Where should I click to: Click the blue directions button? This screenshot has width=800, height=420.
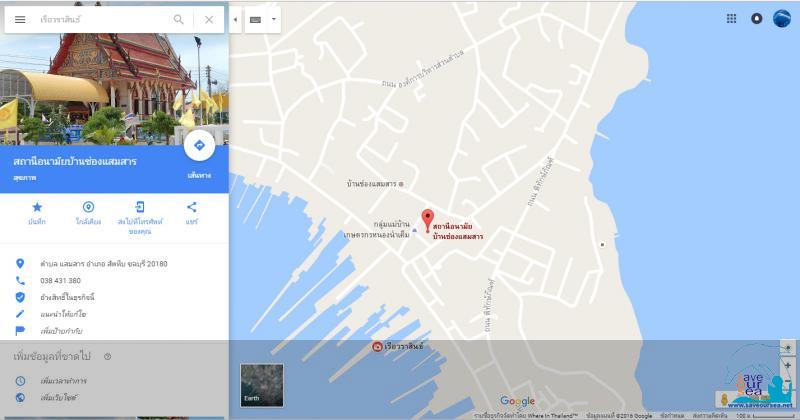pos(199,146)
